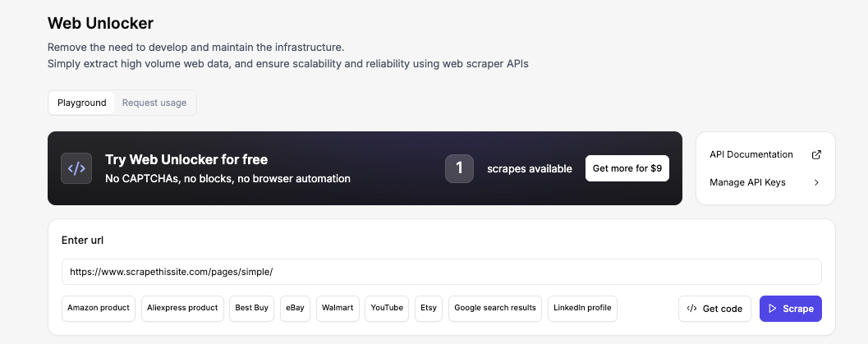This screenshot has height=344, width=868.
Task: Click the scrapes available count badge
Action: pyautogui.click(x=460, y=168)
